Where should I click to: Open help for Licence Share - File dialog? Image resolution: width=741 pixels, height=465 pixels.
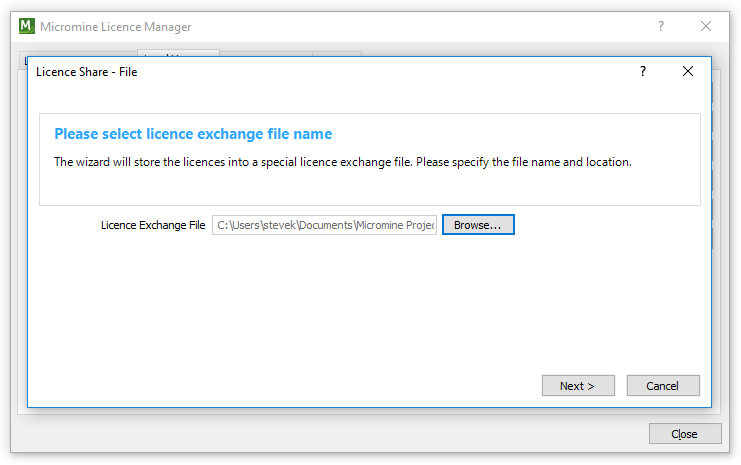643,71
